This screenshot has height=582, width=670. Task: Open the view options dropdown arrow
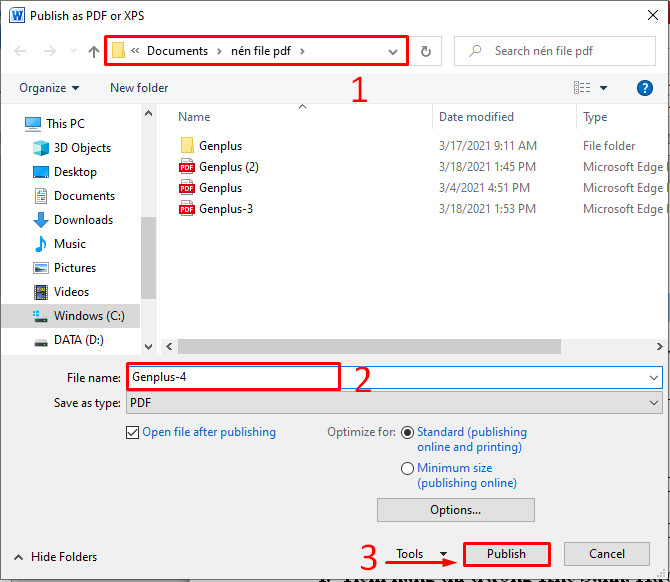tap(603, 88)
